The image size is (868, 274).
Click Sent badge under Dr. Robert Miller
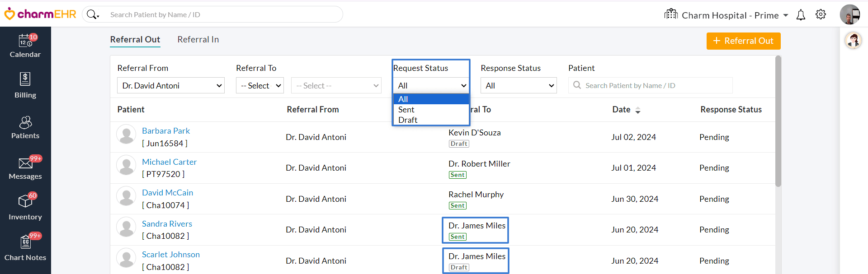458,175
